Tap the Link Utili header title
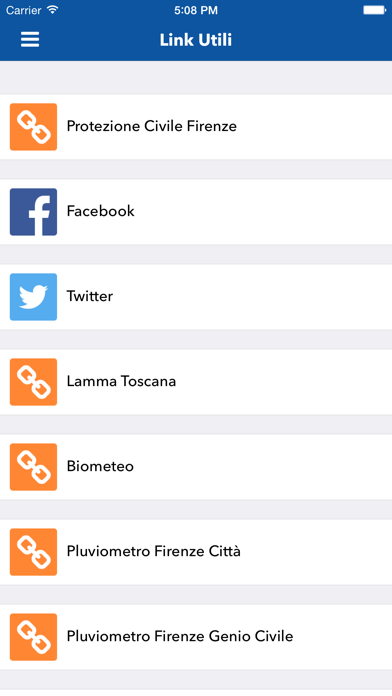 pos(196,40)
